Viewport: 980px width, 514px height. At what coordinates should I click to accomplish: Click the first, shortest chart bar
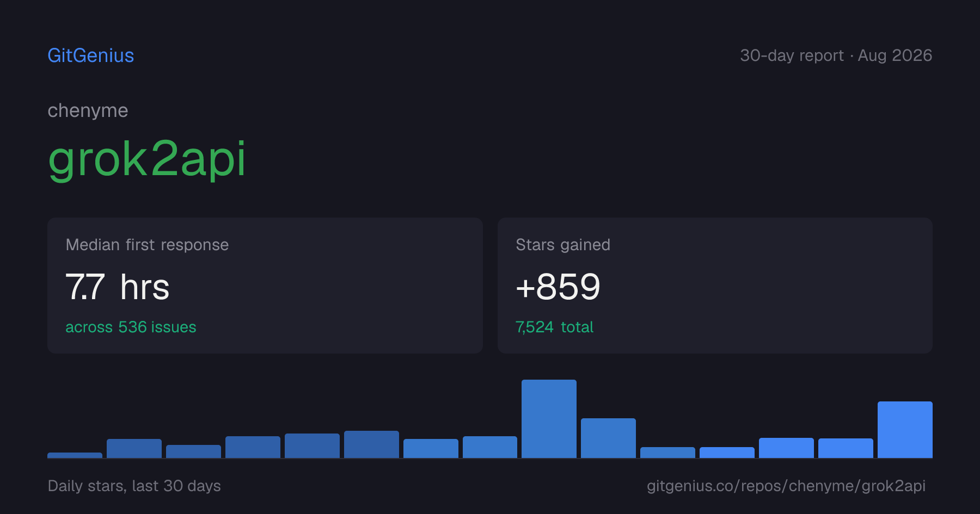coord(75,455)
